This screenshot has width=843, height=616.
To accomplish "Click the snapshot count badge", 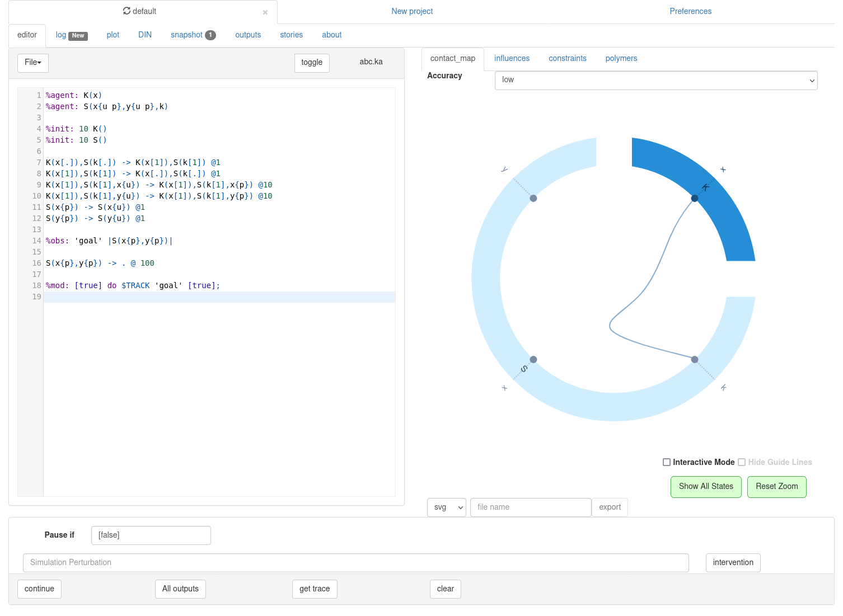I will point(210,35).
